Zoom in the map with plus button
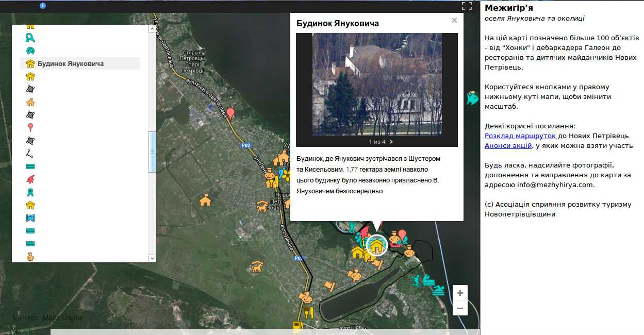 pos(460,293)
